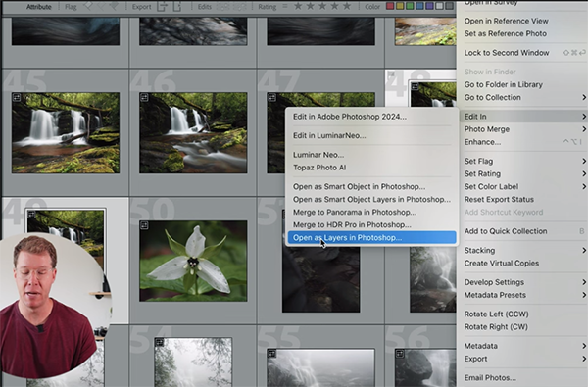Toggle the unflagged photos filter icon
The image size is (588, 387).
click(102, 6)
